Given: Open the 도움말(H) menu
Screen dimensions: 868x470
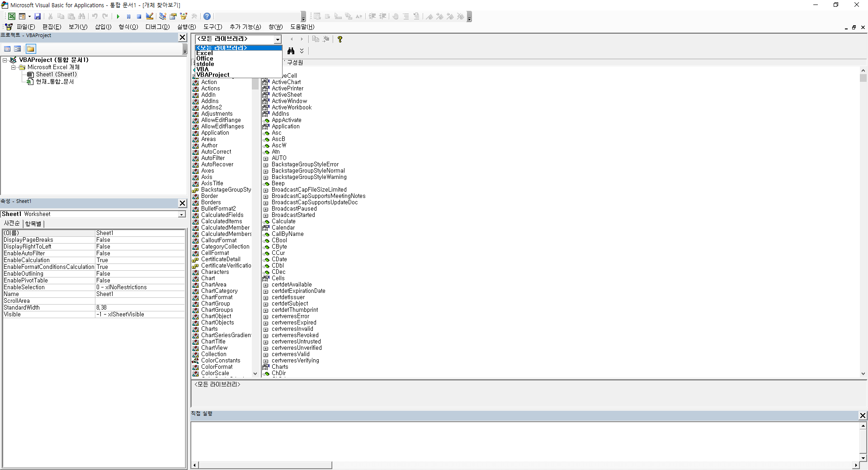Looking at the screenshot, I should [302, 27].
